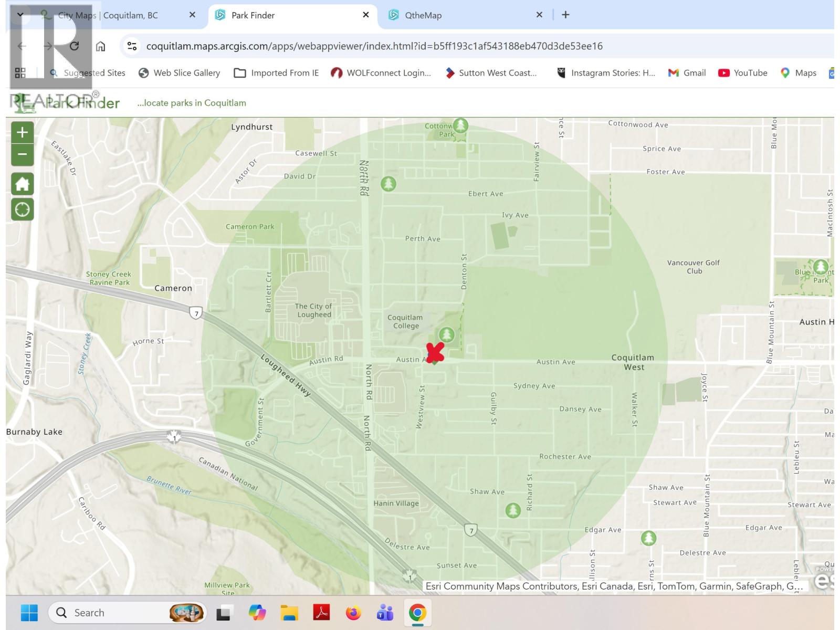The image size is (840, 630).
Task: Close the Park Finder tab
Action: tap(366, 15)
